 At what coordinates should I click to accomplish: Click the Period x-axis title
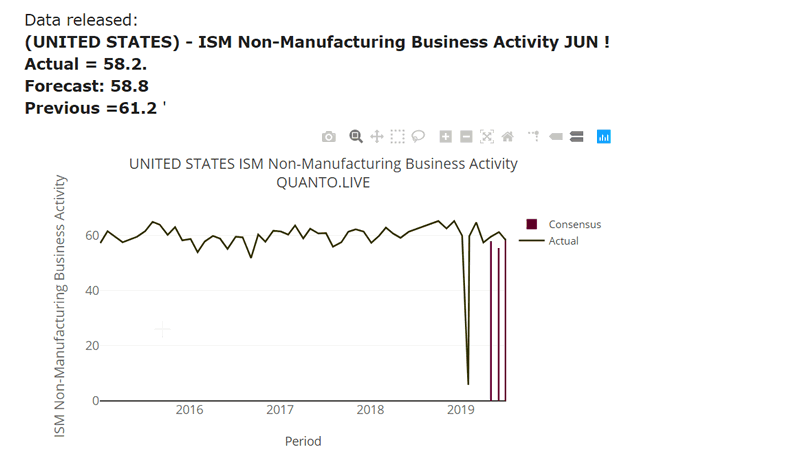coord(303,441)
